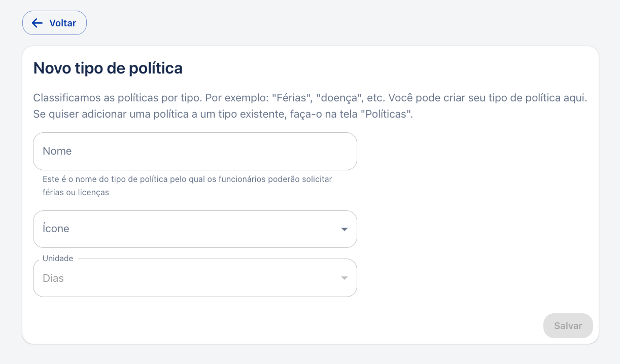
Task: Click the Salvar button
Action: 568,325
